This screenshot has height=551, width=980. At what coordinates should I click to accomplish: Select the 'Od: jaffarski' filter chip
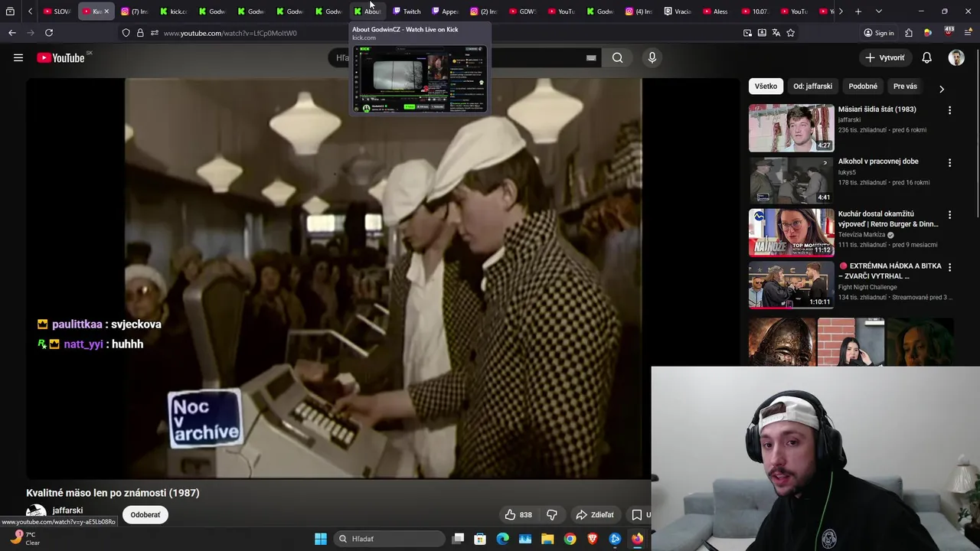[x=812, y=86]
